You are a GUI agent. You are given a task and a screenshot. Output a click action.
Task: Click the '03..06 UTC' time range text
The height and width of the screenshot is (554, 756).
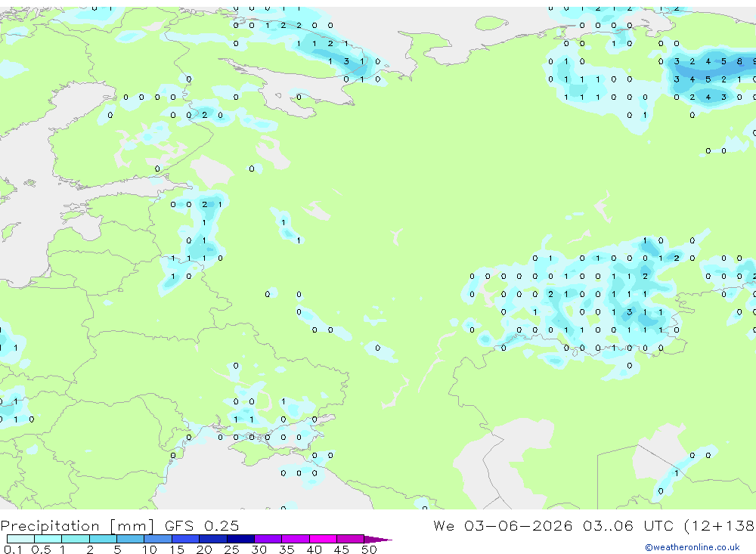tap(627, 525)
